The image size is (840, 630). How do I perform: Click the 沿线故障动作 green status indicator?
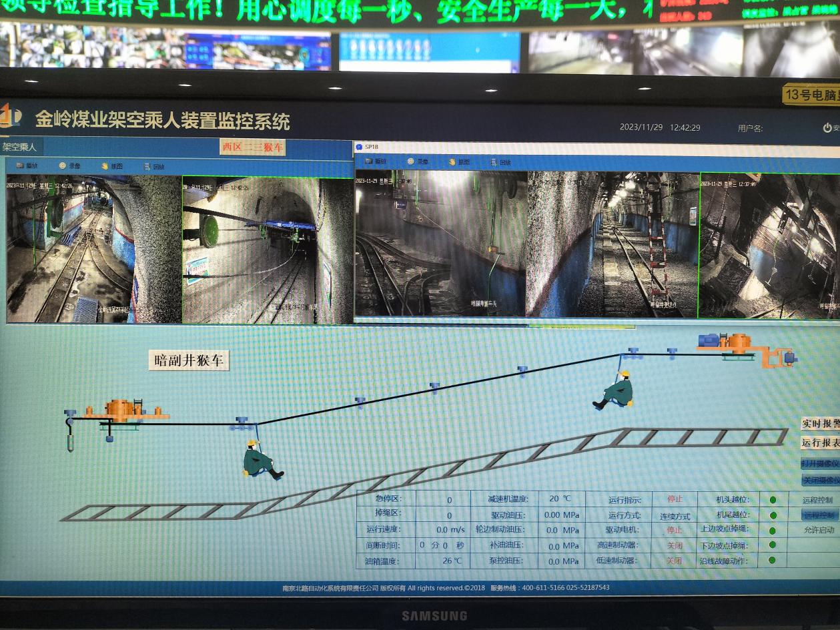[x=773, y=561]
